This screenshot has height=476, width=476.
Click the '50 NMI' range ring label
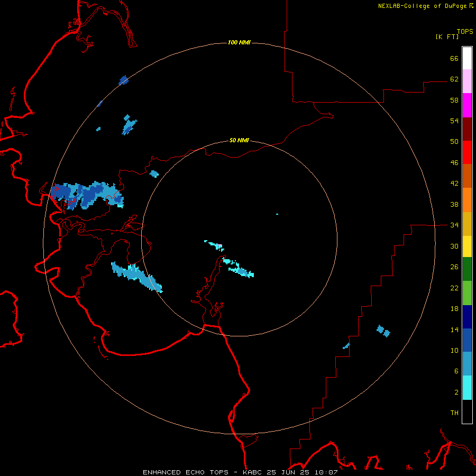click(x=239, y=140)
